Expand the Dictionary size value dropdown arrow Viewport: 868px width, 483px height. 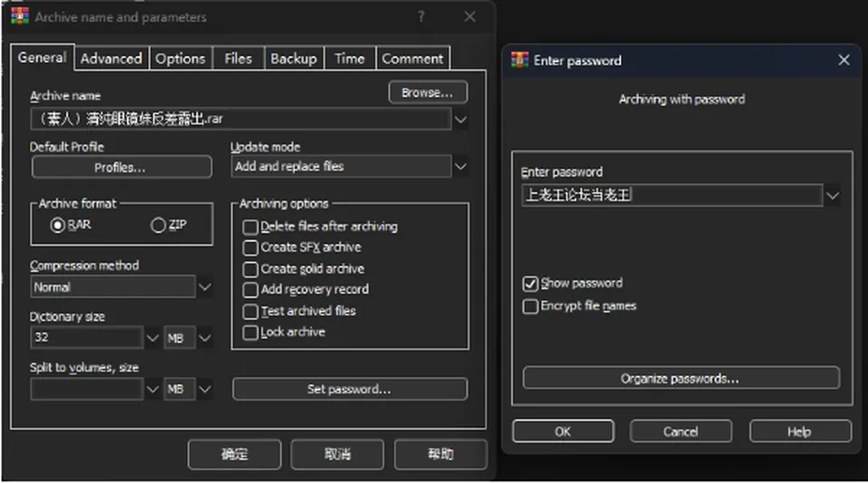[153, 338]
